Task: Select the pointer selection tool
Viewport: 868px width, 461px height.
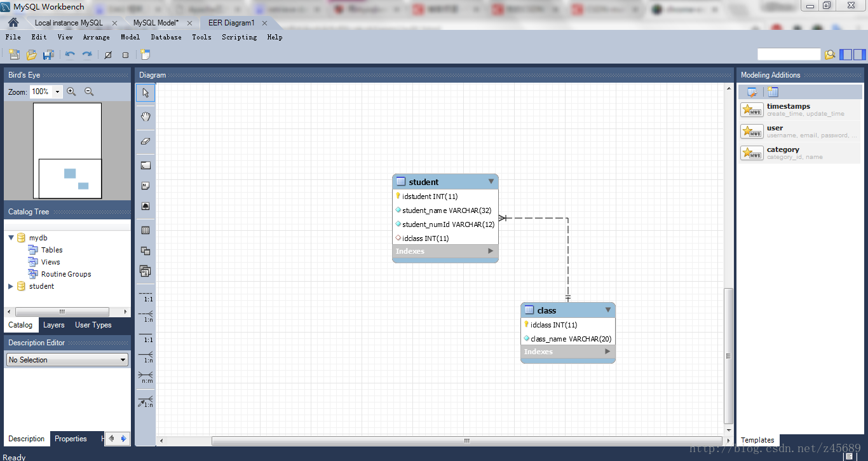Action: coord(146,93)
